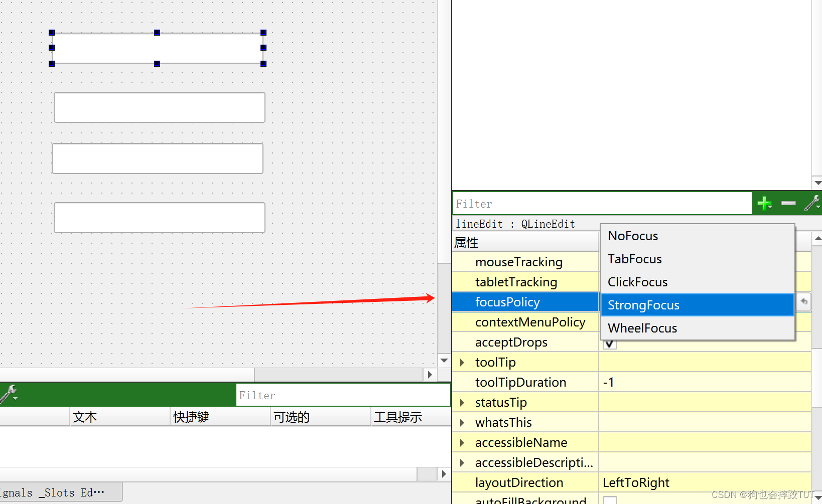Click the green plus add property icon
Viewport: 822px width, 504px height.
click(x=764, y=204)
